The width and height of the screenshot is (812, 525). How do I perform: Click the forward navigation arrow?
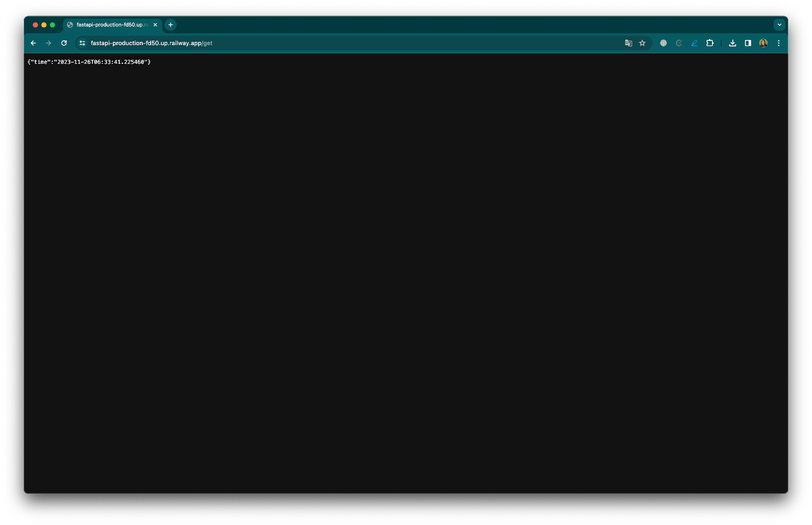[49, 43]
